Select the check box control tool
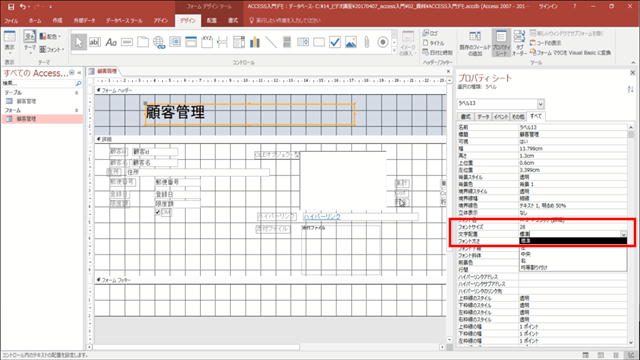640x360 pixels. 335,42
